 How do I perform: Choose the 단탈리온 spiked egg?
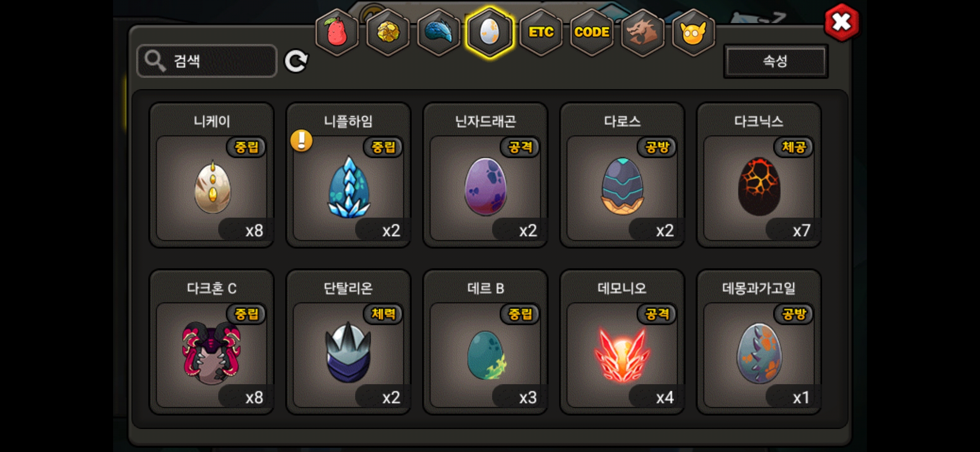click(x=348, y=342)
